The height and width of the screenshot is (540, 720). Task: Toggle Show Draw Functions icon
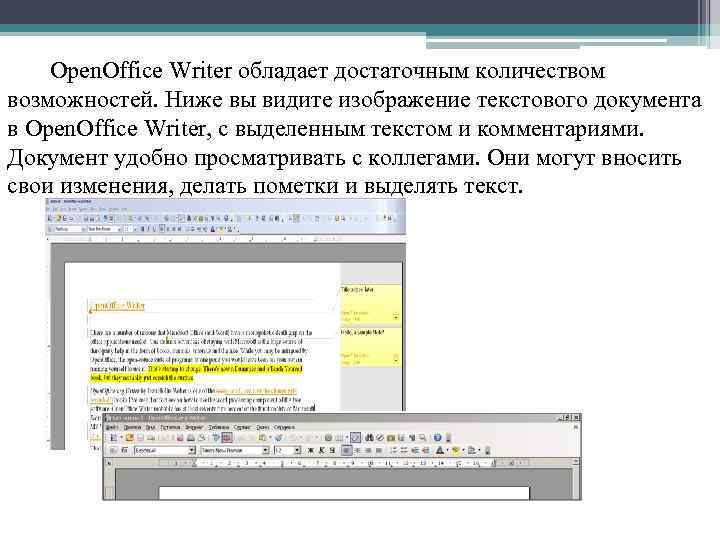click(x=355, y=438)
